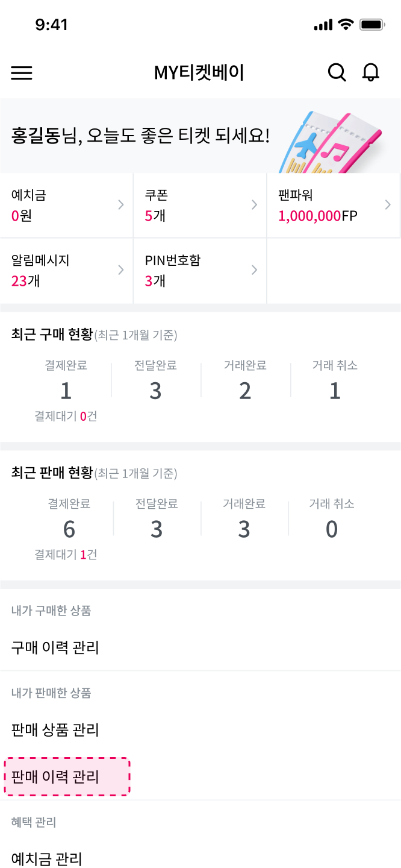Tap the battery status icon
Viewport: 401px width, 868px height.
(x=372, y=25)
